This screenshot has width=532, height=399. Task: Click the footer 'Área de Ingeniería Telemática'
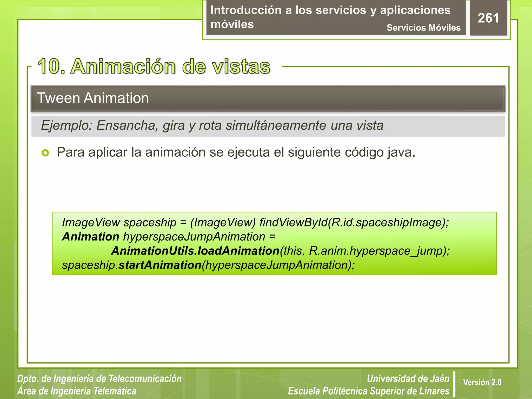tap(77, 391)
